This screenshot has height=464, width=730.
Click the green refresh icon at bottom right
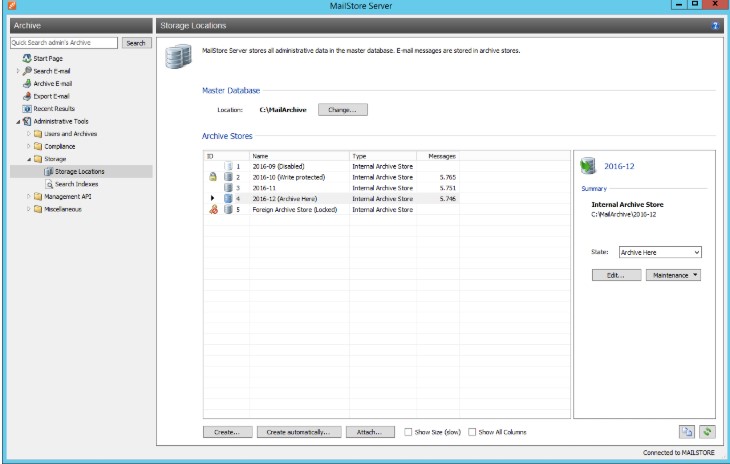707,432
